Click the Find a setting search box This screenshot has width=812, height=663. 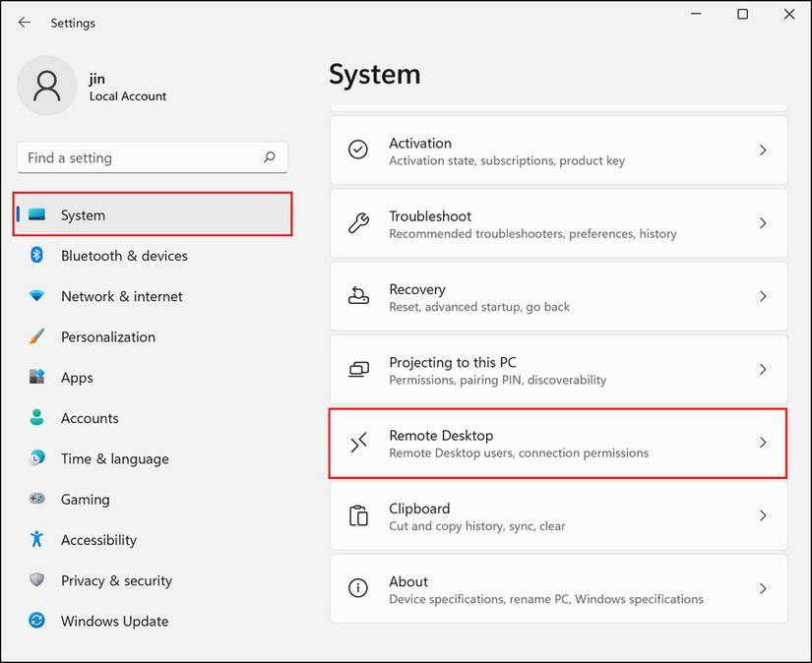tap(143, 157)
